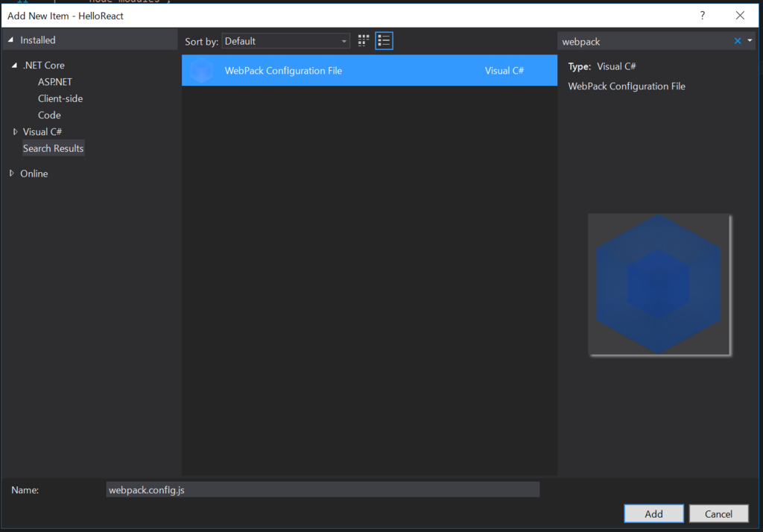Screen dimensions: 763x532
Task: Expand the Visual C# tree node
Action: pos(15,131)
